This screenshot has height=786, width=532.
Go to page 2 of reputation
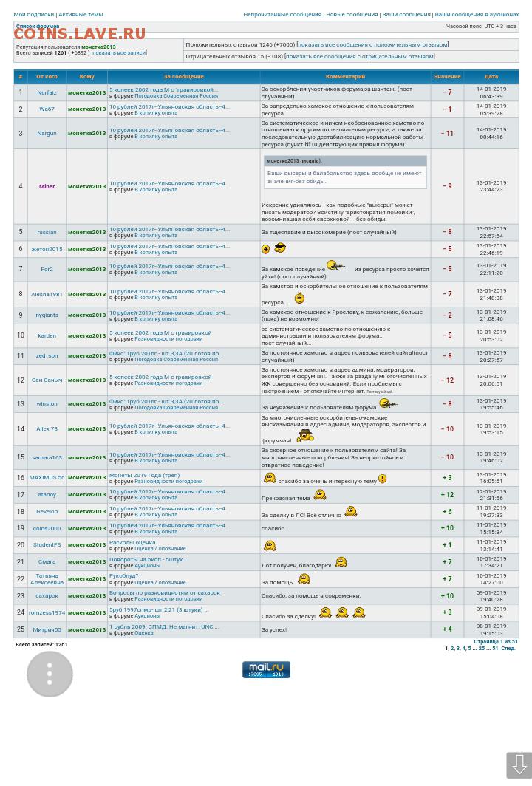coord(451,648)
